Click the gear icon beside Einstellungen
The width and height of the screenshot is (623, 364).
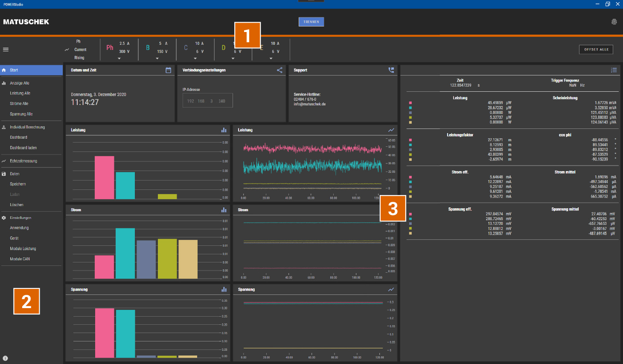tap(4, 218)
